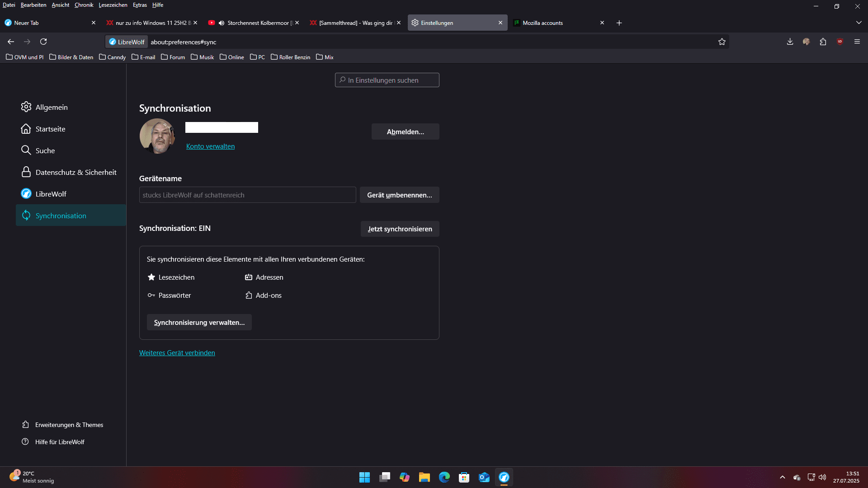Open the Lesezeichen menu
The width and height of the screenshot is (868, 488).
pos(113,5)
